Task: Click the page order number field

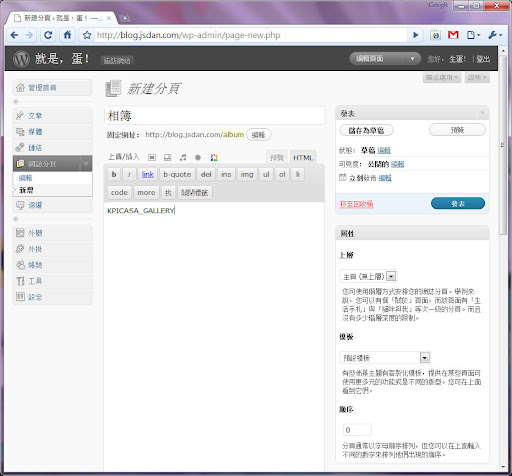Action: tap(357, 430)
